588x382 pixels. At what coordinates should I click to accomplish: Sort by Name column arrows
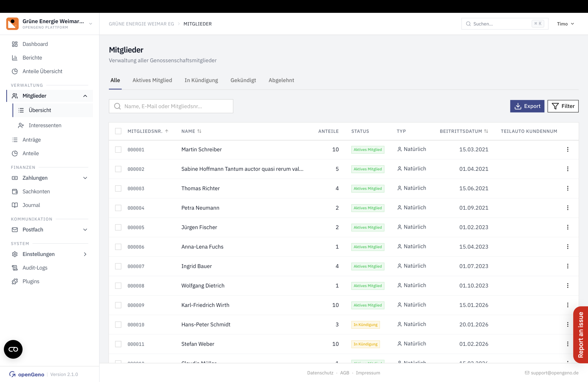coord(199,131)
